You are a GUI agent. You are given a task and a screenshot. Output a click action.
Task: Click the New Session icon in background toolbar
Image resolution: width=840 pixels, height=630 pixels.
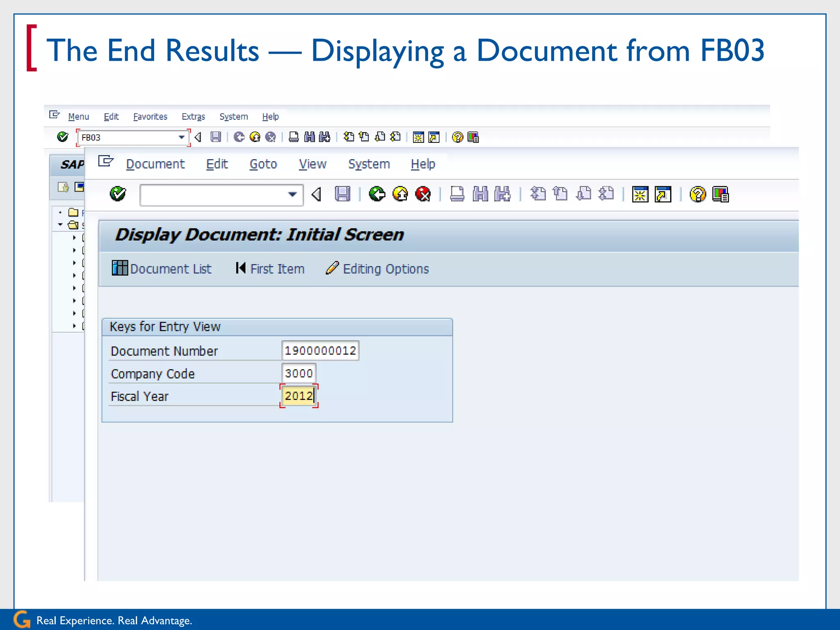click(418, 137)
